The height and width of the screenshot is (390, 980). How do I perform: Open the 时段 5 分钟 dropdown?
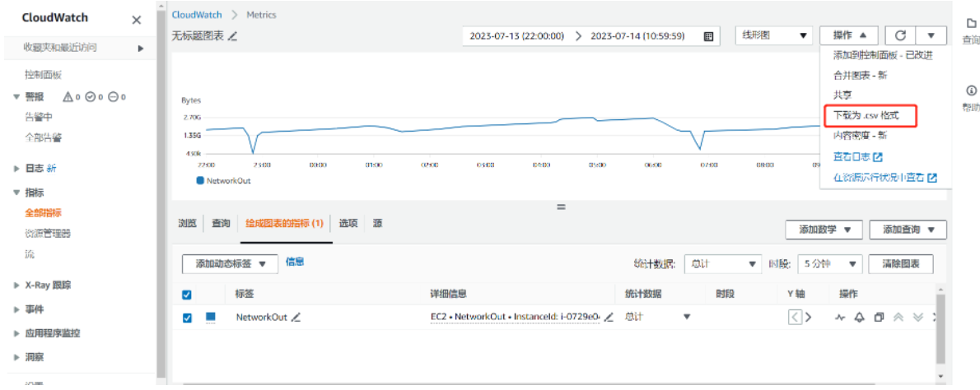(831, 264)
